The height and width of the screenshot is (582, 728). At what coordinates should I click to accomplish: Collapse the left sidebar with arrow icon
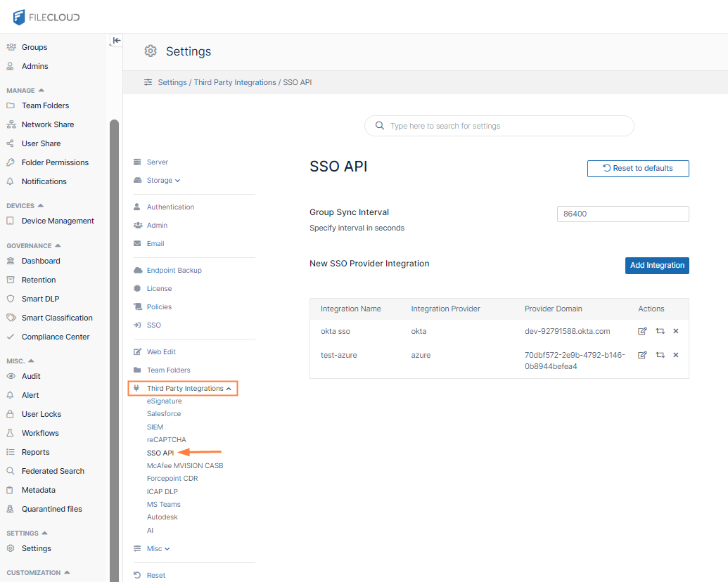point(117,41)
